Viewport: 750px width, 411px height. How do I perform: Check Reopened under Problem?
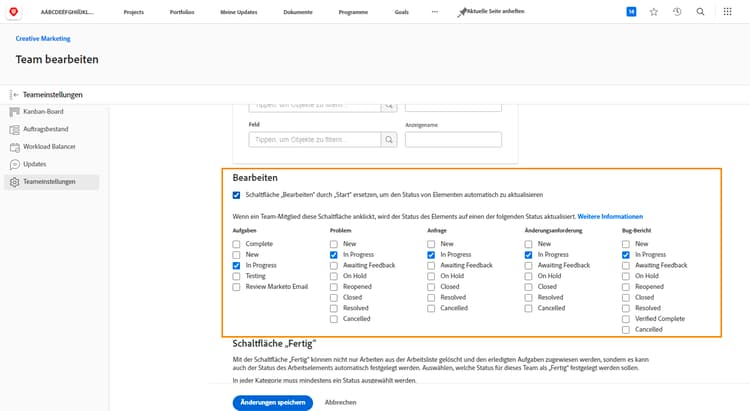click(x=334, y=287)
